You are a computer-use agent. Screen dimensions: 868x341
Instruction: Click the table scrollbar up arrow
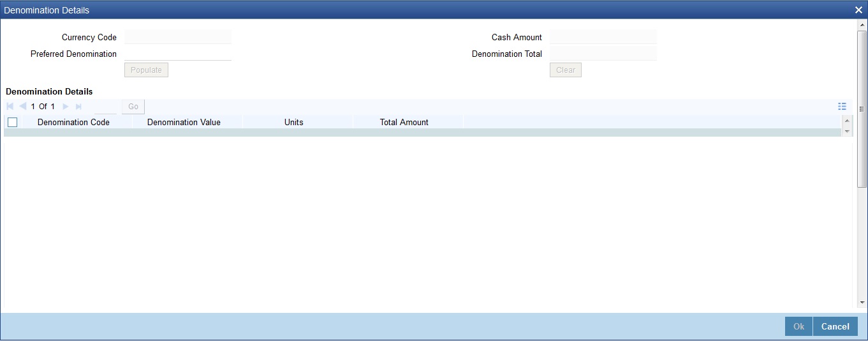847,121
